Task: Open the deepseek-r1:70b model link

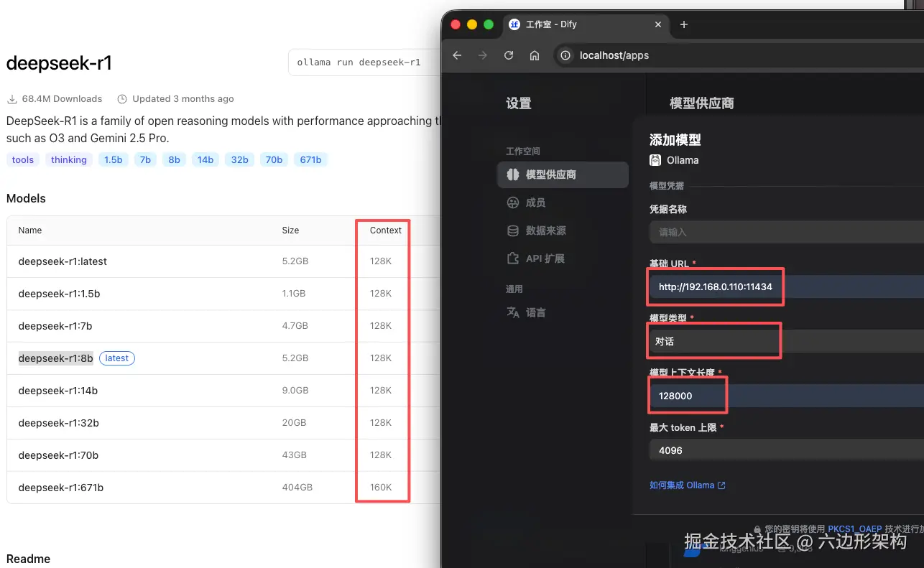Action: click(59, 455)
